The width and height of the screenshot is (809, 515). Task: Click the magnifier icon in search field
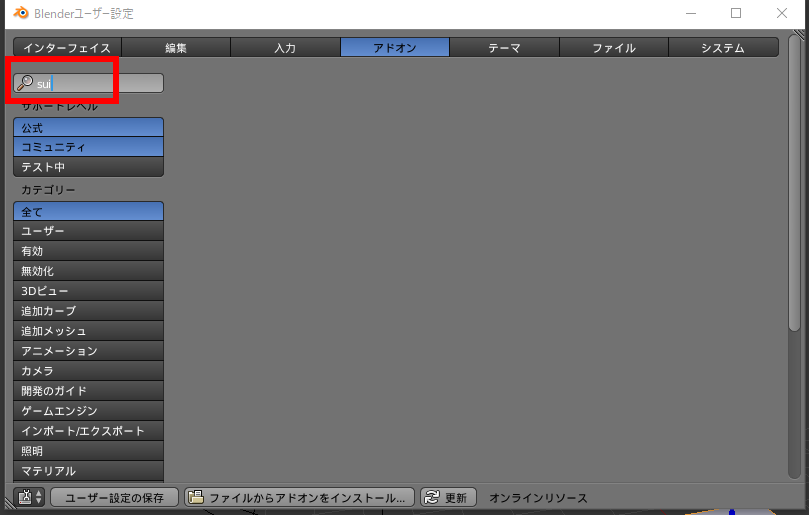coord(25,83)
